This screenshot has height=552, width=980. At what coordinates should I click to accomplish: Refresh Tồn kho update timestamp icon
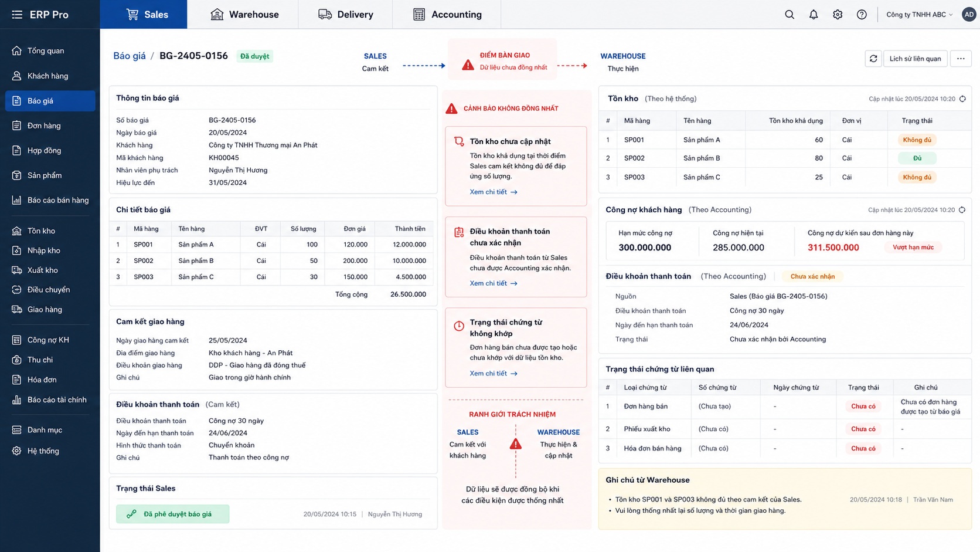[962, 99]
